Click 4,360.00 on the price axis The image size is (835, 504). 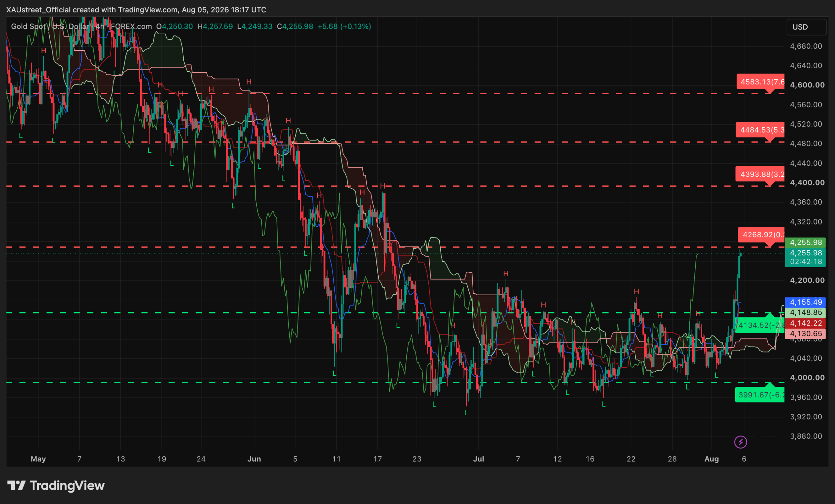tap(806, 202)
